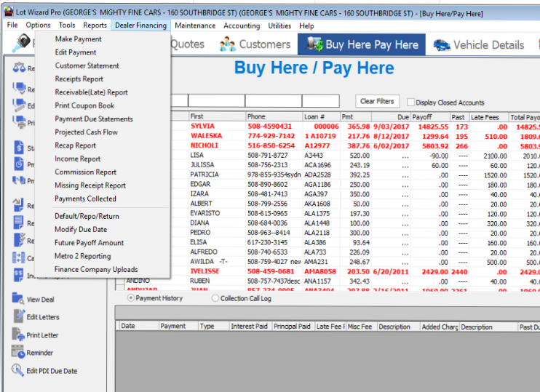Click the Buy Here Pay Here money icon
Screen dimensions: 540x392
pos(315,44)
